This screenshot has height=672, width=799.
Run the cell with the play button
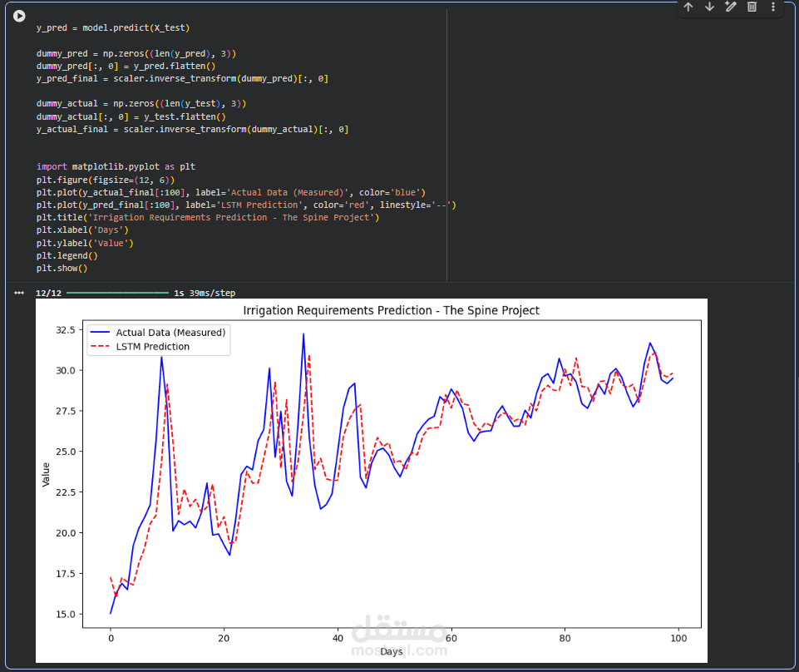click(19, 17)
